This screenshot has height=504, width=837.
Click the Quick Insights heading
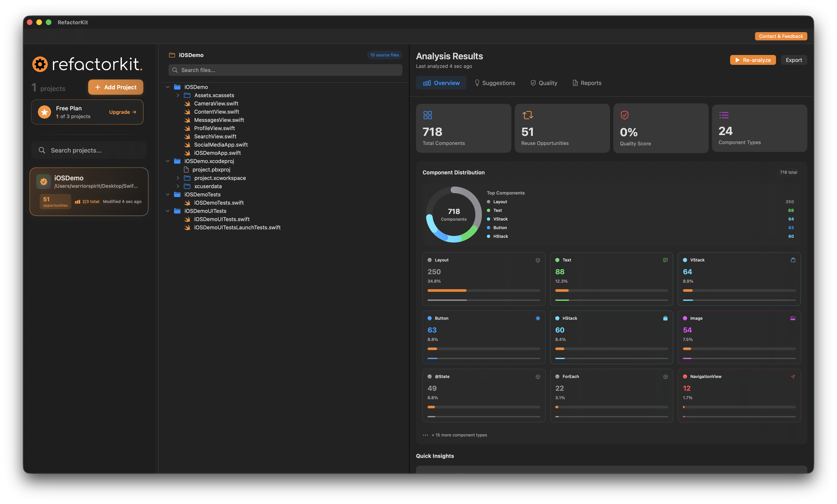click(x=435, y=456)
